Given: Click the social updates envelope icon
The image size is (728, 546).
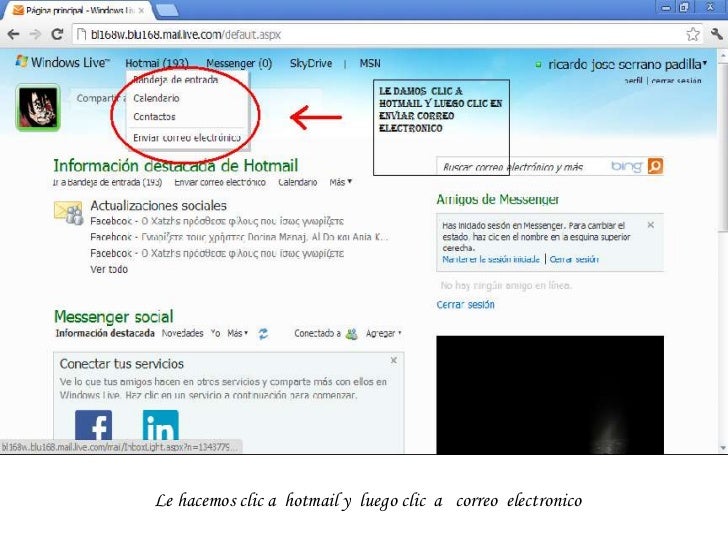Looking at the screenshot, I should [68, 213].
